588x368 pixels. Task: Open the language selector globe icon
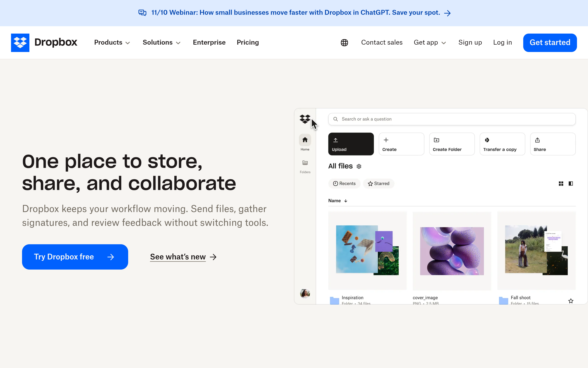coord(344,43)
